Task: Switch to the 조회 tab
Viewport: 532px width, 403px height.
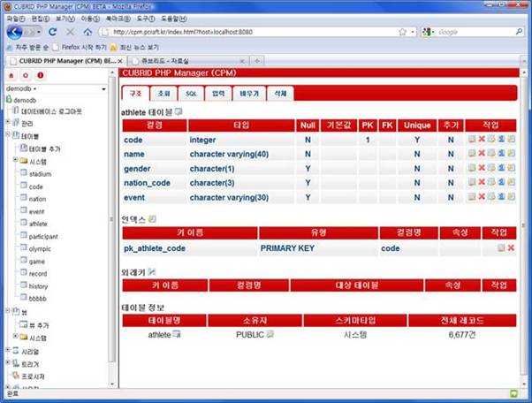Action: [x=163, y=94]
